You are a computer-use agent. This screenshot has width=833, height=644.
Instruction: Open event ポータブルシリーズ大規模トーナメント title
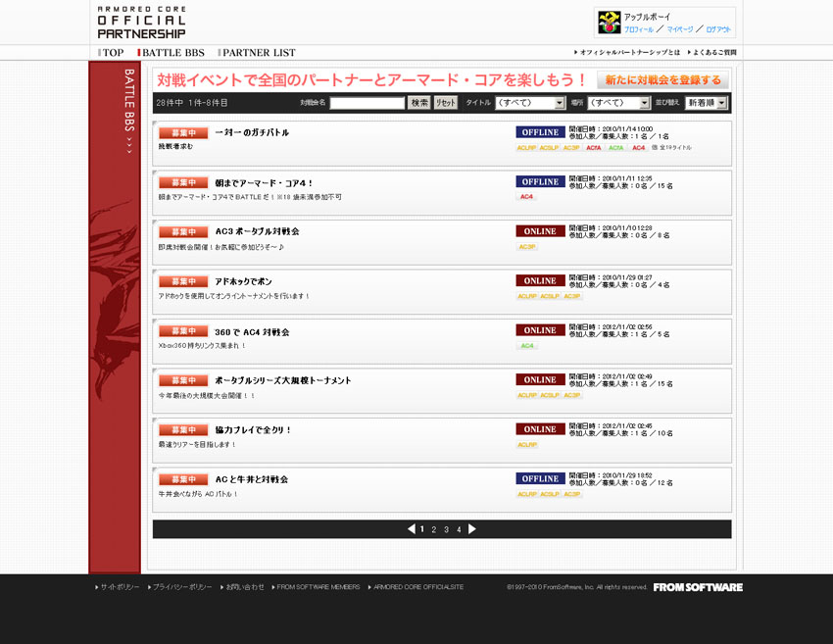(283, 380)
